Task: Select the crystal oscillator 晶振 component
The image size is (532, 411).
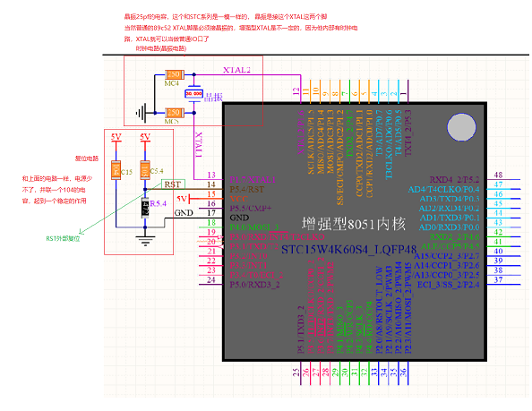Action: tap(193, 94)
